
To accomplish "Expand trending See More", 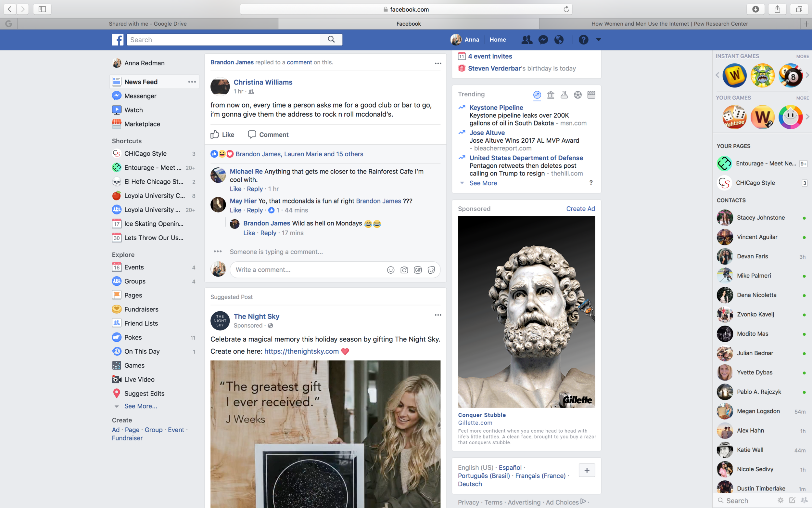I will tap(483, 183).
